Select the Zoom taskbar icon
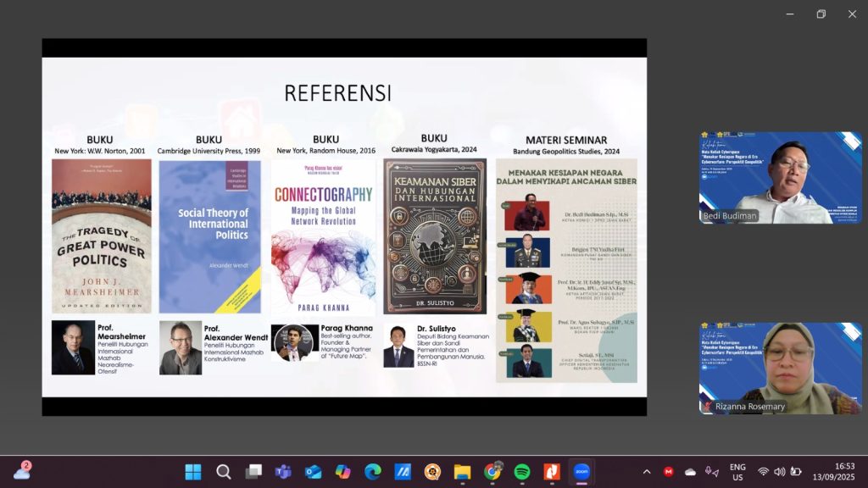868x488 pixels. pyautogui.click(x=581, y=472)
